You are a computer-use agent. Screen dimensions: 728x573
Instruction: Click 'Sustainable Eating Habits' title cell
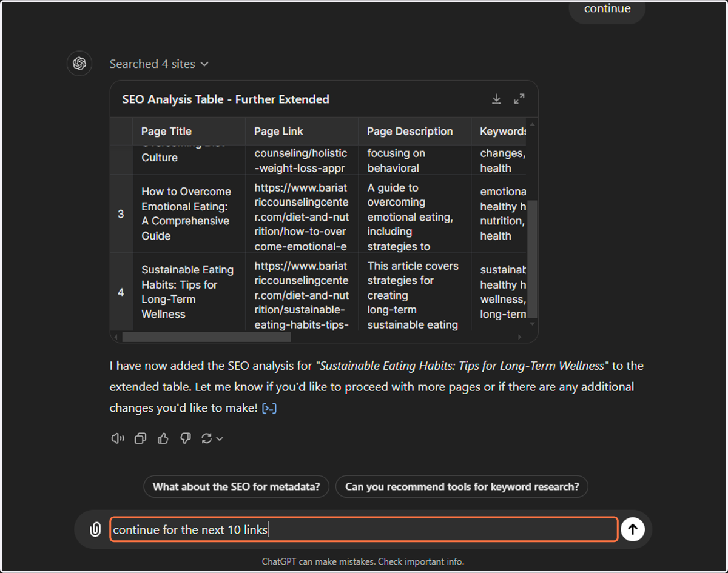(189, 292)
